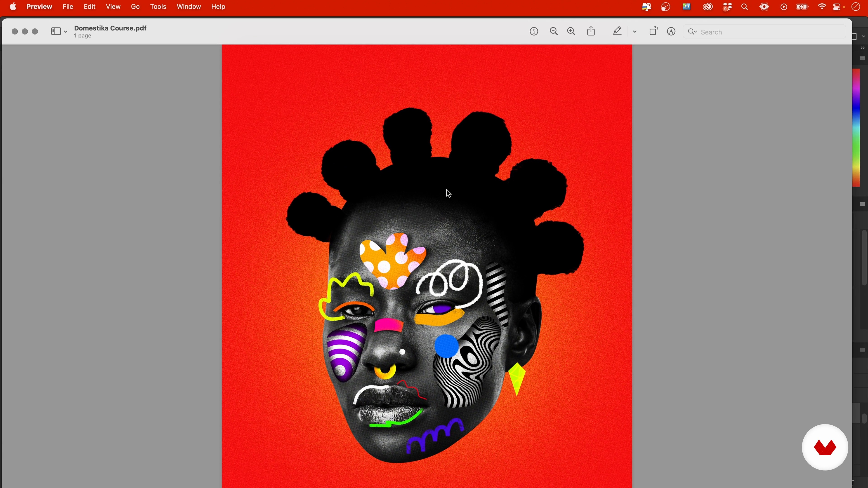Click the PDF page image
Screen dimensions: 868x488
pos(427,266)
